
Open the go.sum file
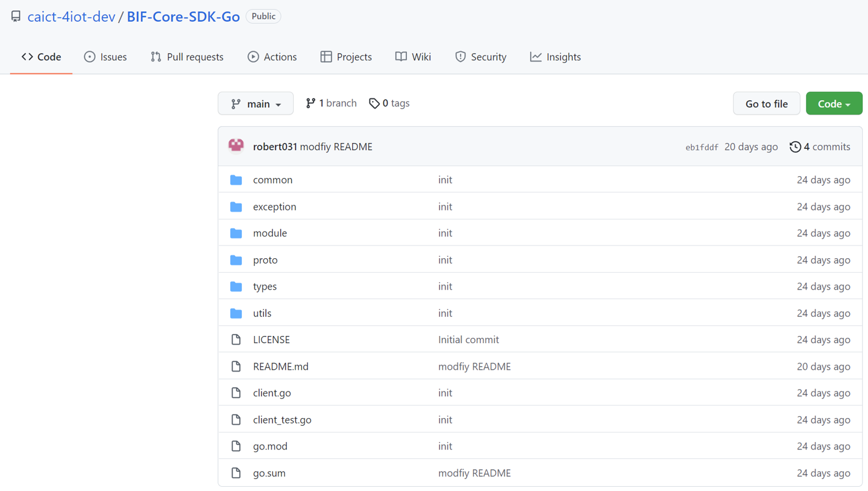(x=269, y=473)
